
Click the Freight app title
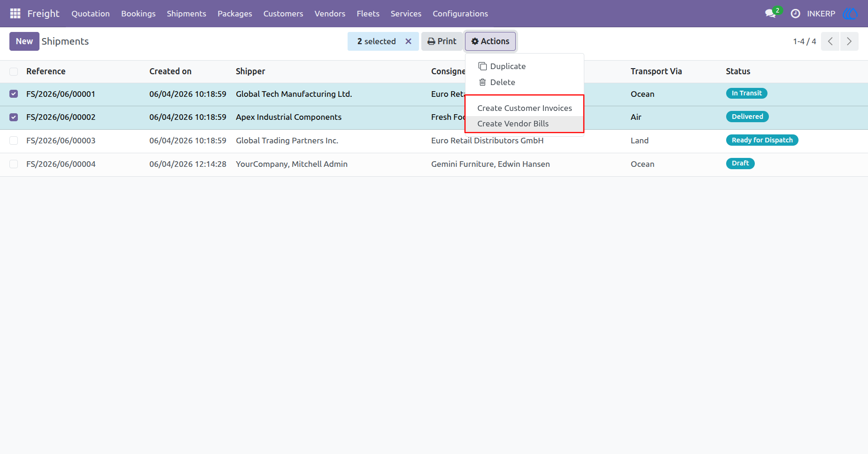point(43,14)
